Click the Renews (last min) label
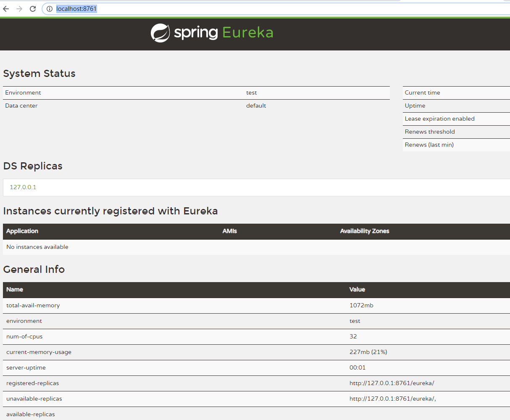Screen dimensions: 510x420 [429, 145]
